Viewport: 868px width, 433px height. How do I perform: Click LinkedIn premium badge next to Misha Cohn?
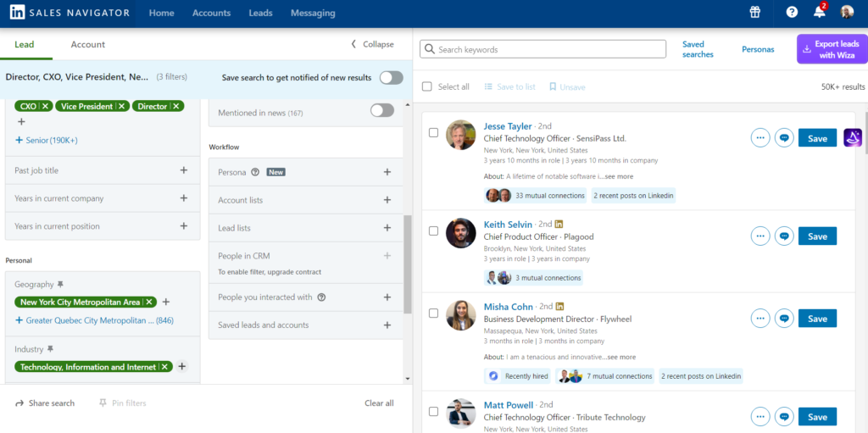pos(559,306)
